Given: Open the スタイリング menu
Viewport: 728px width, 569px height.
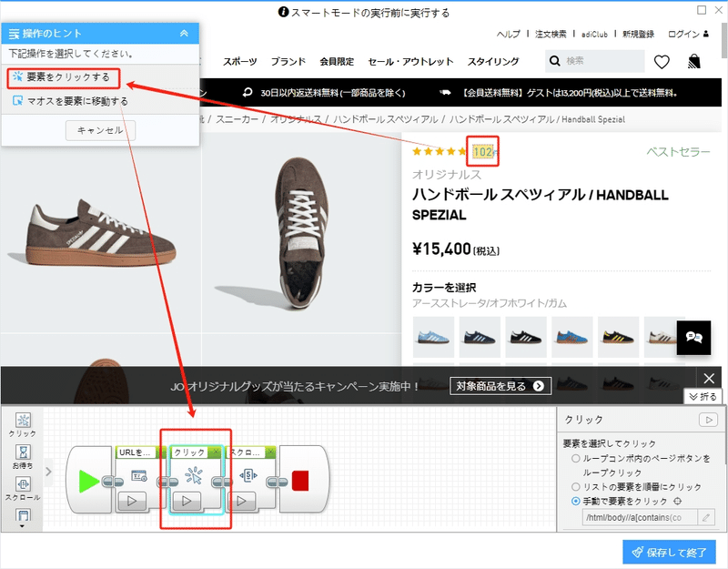Looking at the screenshot, I should point(493,61).
